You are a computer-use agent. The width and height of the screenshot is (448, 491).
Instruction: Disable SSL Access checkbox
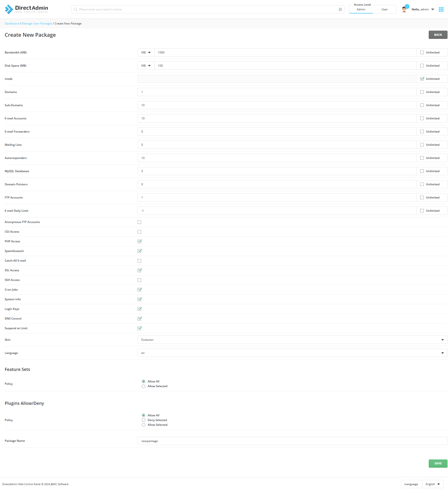[x=140, y=270]
